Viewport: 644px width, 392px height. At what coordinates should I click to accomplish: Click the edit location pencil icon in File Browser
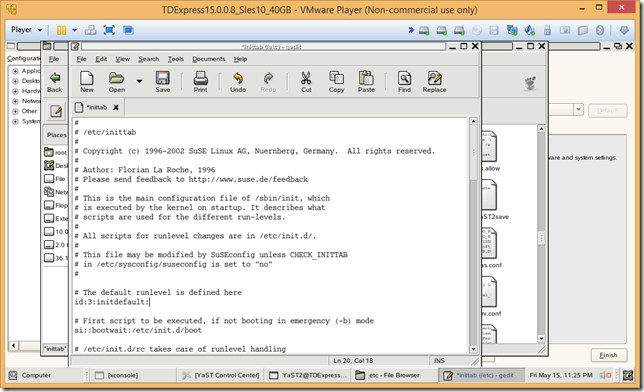click(56, 111)
